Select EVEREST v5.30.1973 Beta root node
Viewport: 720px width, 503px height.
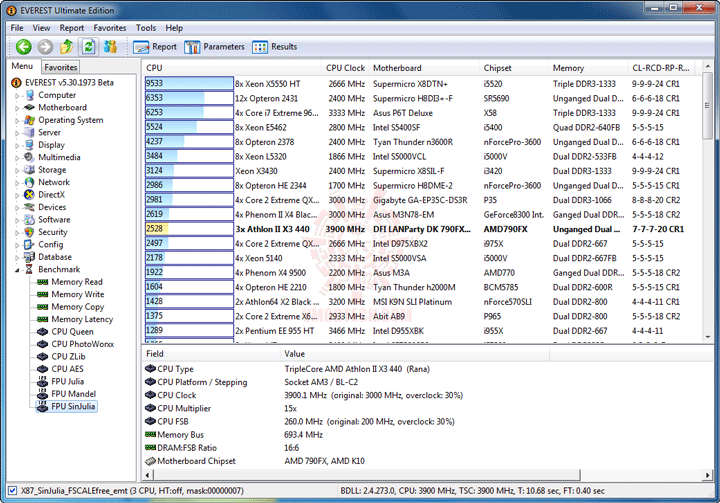pyautogui.click(x=69, y=83)
